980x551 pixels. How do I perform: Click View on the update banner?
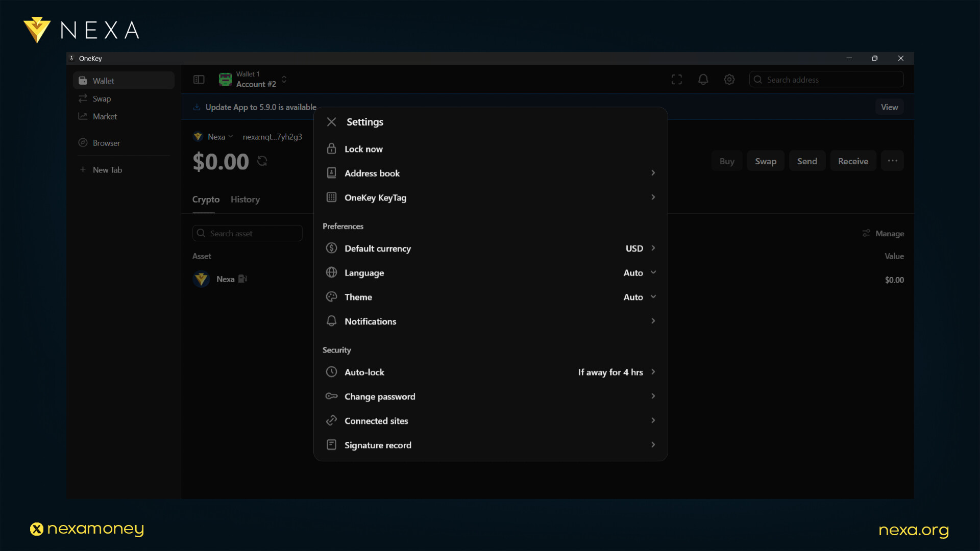click(889, 107)
